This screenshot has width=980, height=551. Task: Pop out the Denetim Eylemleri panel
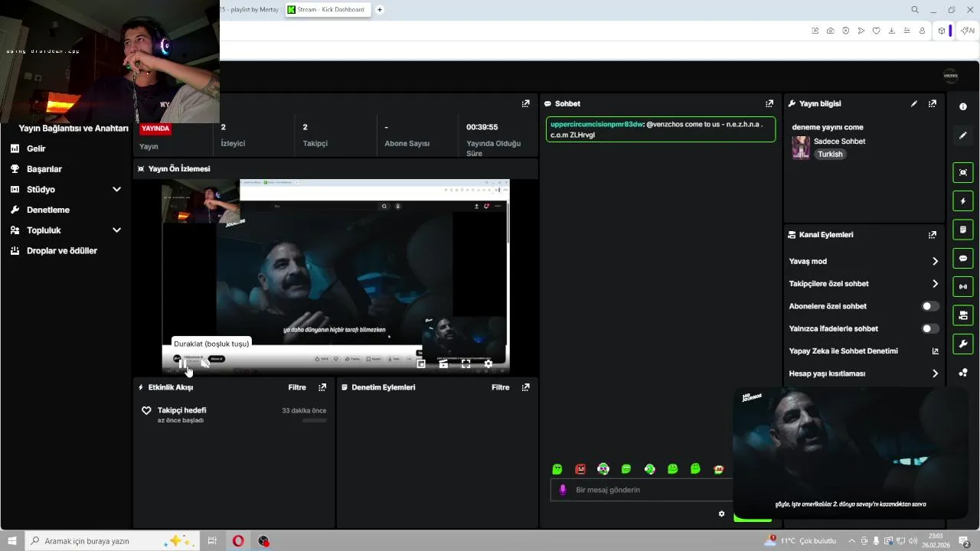[x=526, y=387]
